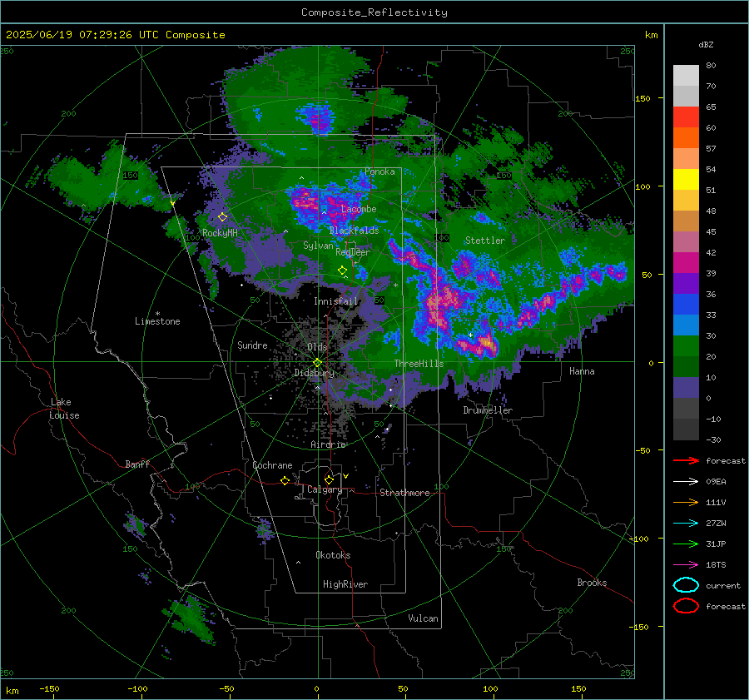The image size is (749, 700).
Task: Select the orange 111V arrow icon
Action: (x=686, y=502)
